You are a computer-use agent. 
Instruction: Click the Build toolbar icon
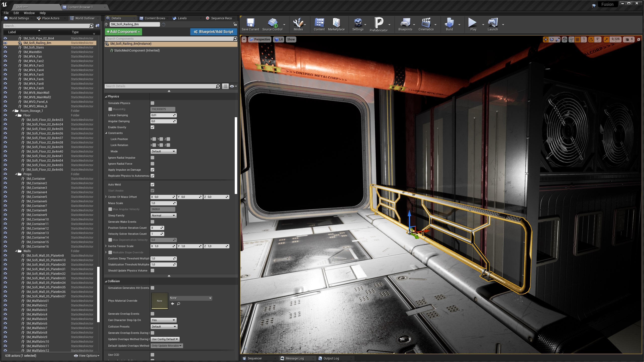pyautogui.click(x=449, y=24)
